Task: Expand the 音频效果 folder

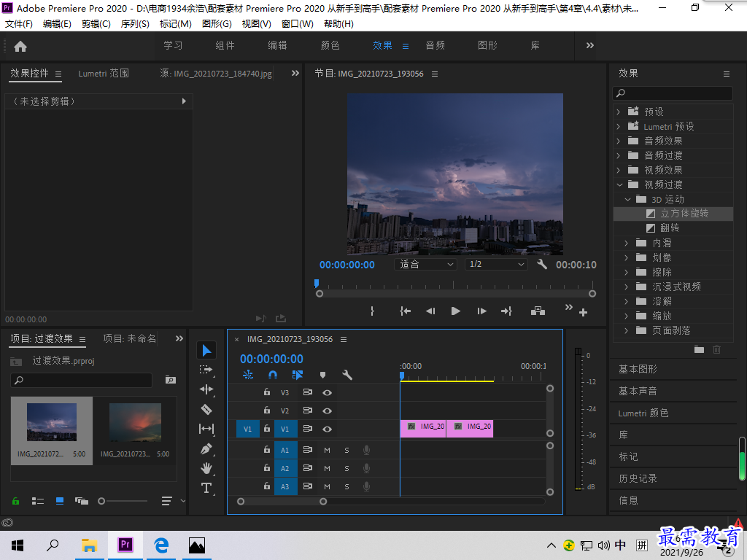Action: point(619,141)
